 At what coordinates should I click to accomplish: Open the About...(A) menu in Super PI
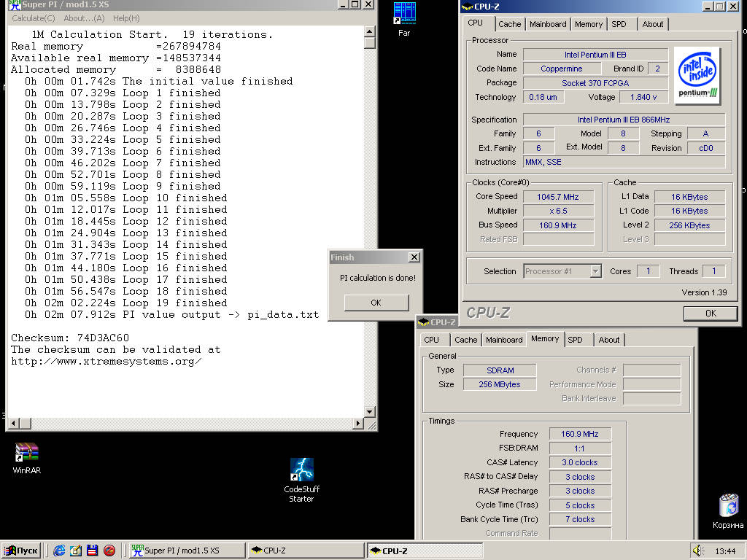pyautogui.click(x=84, y=18)
